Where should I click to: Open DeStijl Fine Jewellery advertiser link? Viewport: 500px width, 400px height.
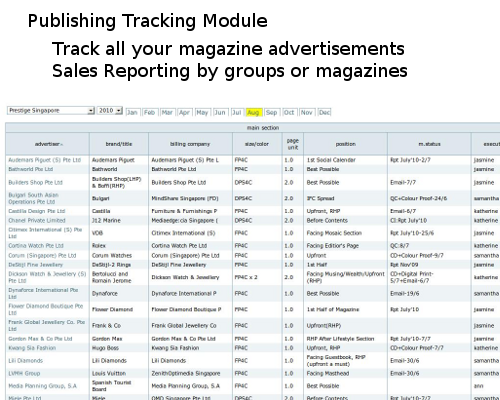(x=35, y=265)
